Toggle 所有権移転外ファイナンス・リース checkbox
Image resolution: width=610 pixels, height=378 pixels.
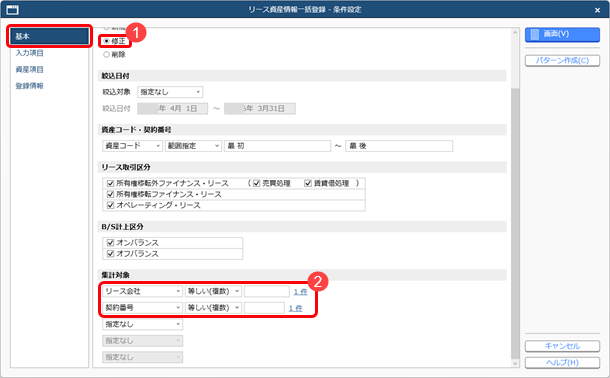tap(110, 183)
